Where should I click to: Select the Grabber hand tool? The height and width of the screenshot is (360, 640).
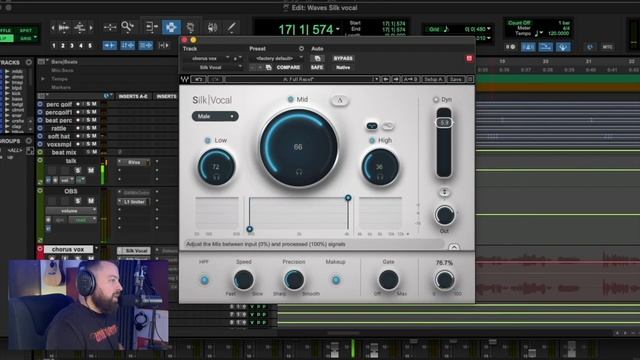191,27
